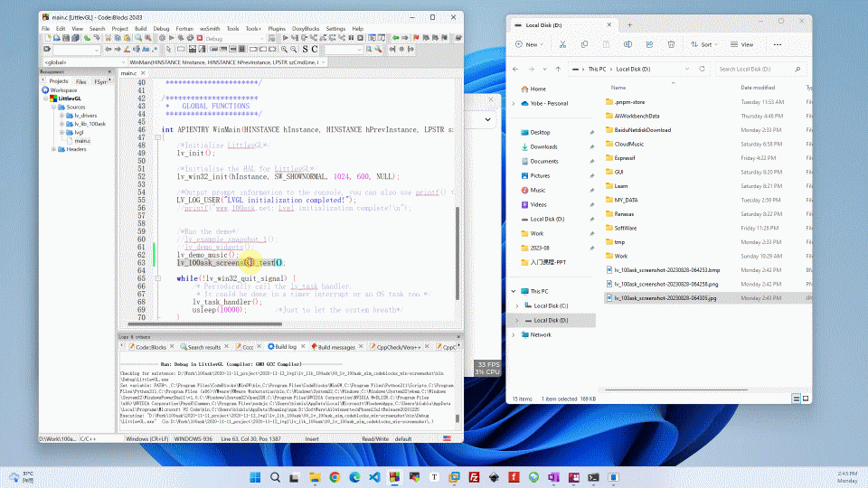Click the S toggle source icon
Image resolution: width=868 pixels, height=488 pixels.
(305, 49)
